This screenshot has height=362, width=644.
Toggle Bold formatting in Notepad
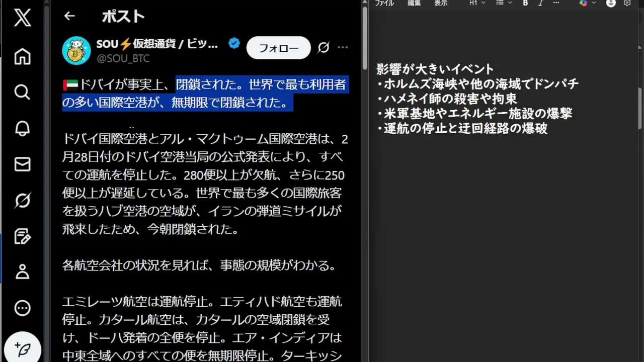click(x=525, y=3)
